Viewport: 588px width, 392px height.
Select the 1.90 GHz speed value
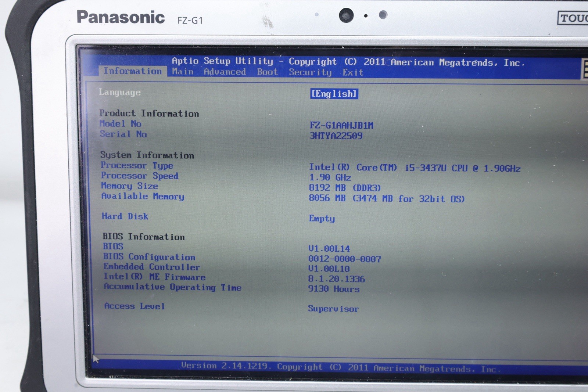330,178
